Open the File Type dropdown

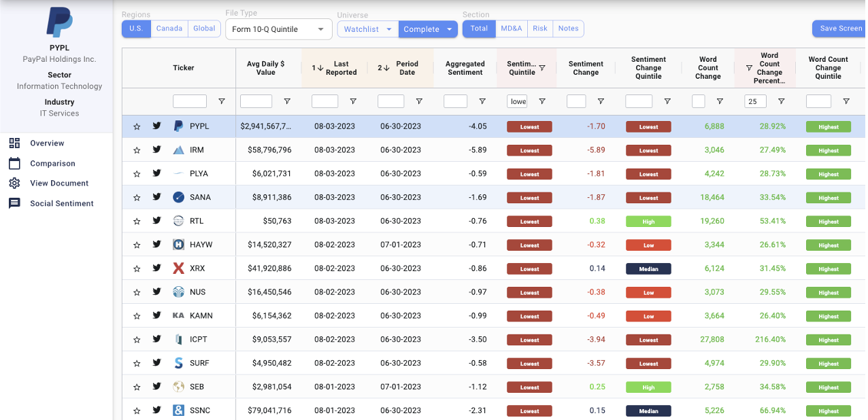pos(278,29)
